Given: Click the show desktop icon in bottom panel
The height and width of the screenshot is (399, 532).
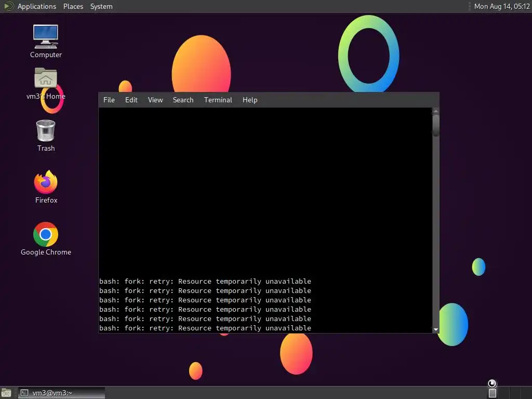Looking at the screenshot, I should tap(6, 393).
